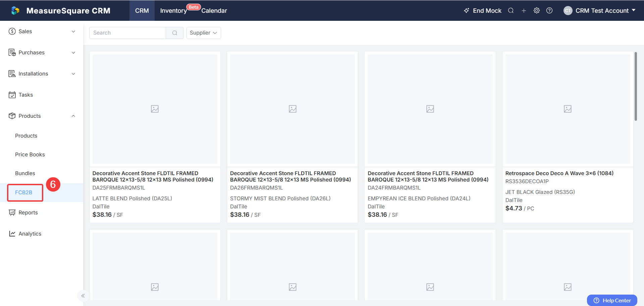Expand the Installations menu chevron
Screen dimensions: 644x306
(x=73, y=74)
